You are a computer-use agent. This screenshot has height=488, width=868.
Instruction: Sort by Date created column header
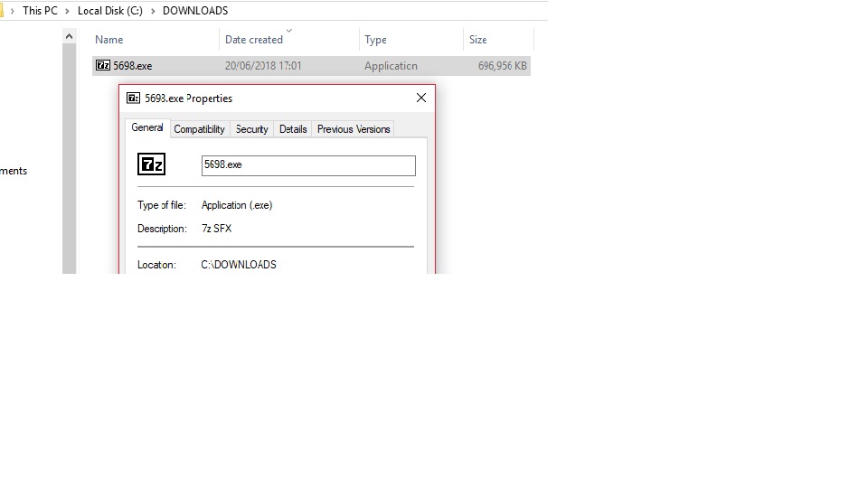coord(254,40)
